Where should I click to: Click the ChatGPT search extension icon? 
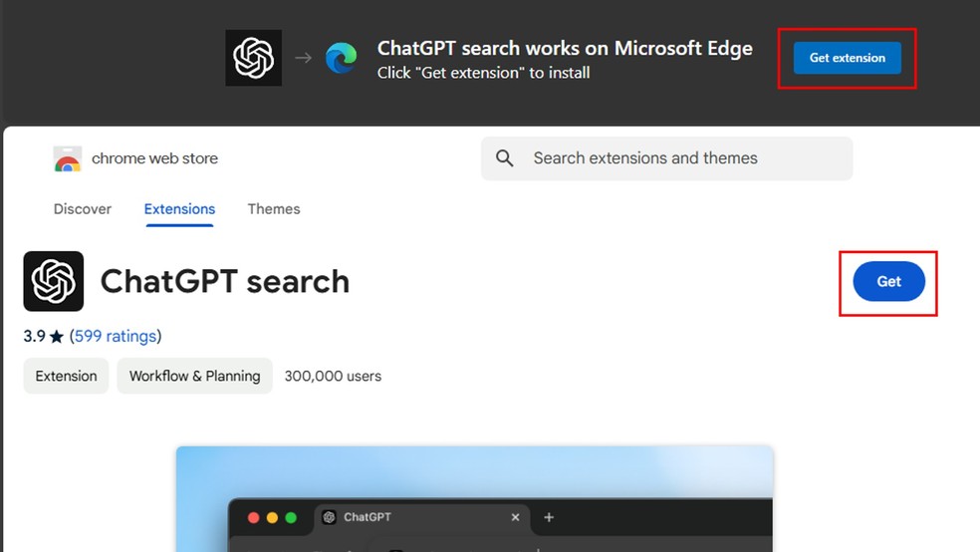53,281
